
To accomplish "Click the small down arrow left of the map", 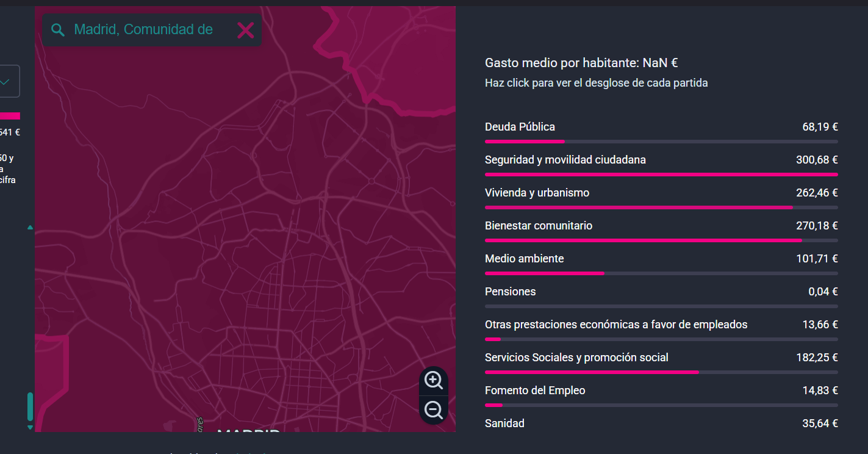I will [x=30, y=427].
